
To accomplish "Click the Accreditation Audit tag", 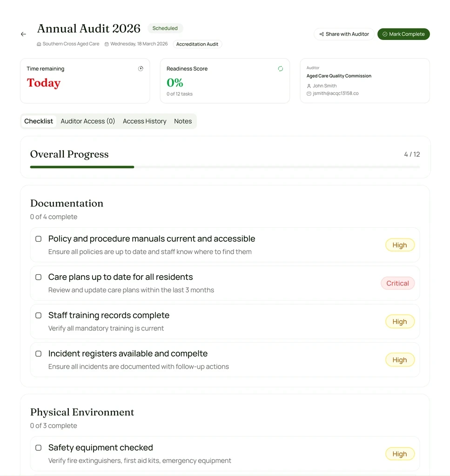I will [197, 44].
